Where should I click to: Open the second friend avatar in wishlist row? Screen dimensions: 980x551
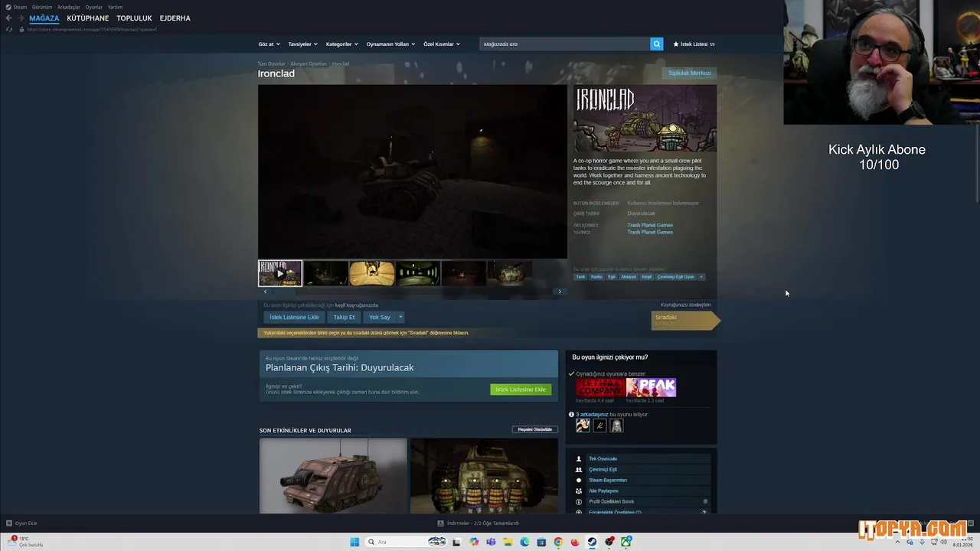(x=599, y=425)
